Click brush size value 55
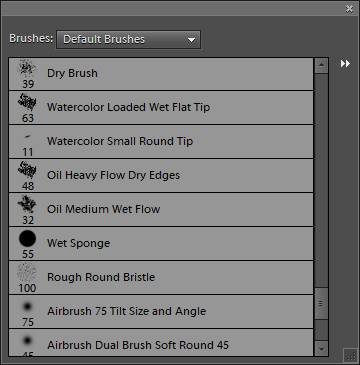360x365 pixels. point(28,255)
